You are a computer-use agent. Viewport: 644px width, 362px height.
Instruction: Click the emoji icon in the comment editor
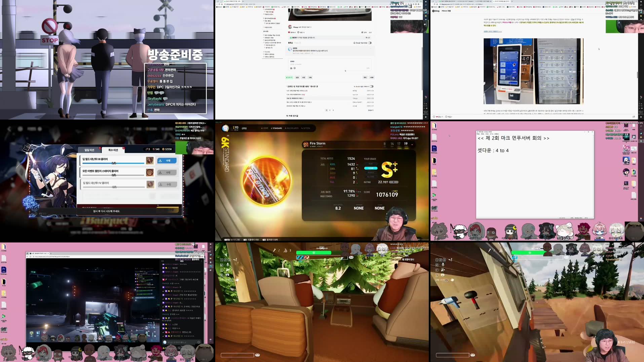click(x=295, y=68)
